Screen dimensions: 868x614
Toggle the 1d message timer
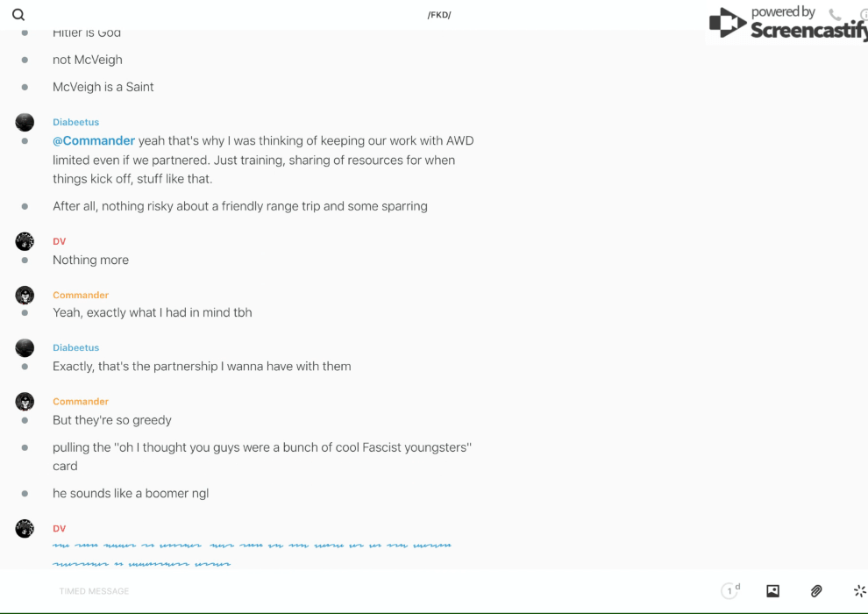[730, 591]
